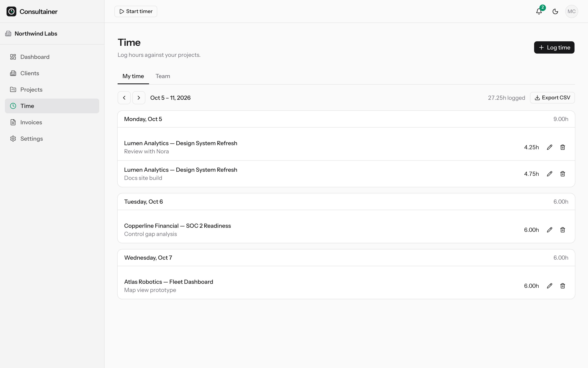Screen dimensions: 588x368
Task: Open the notifications bell
Action: [x=539, y=11]
